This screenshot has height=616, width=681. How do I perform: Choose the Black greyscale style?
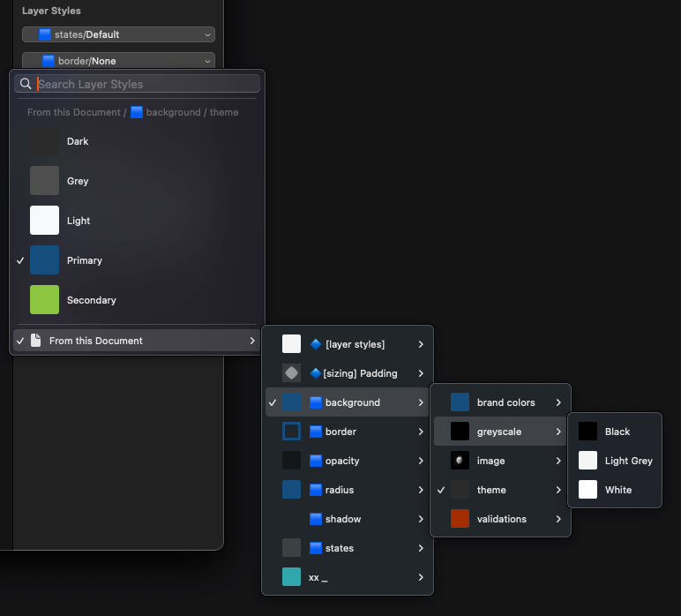(615, 432)
